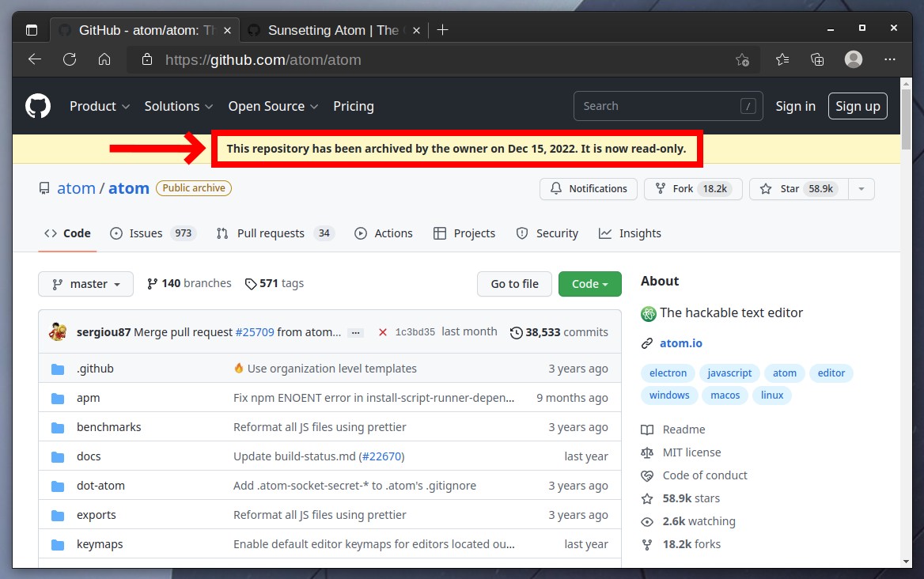The image size is (924, 579).
Task: Click the site lock icon in address bar
Action: [x=147, y=59]
